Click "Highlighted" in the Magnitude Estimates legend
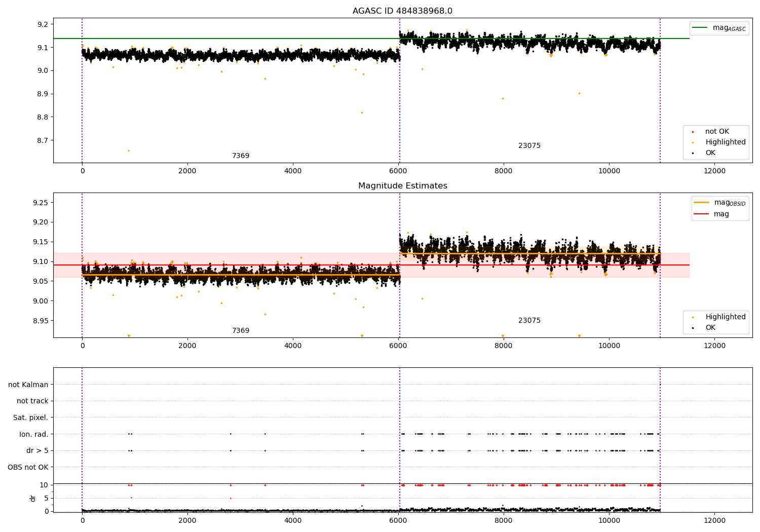 [x=726, y=317]
